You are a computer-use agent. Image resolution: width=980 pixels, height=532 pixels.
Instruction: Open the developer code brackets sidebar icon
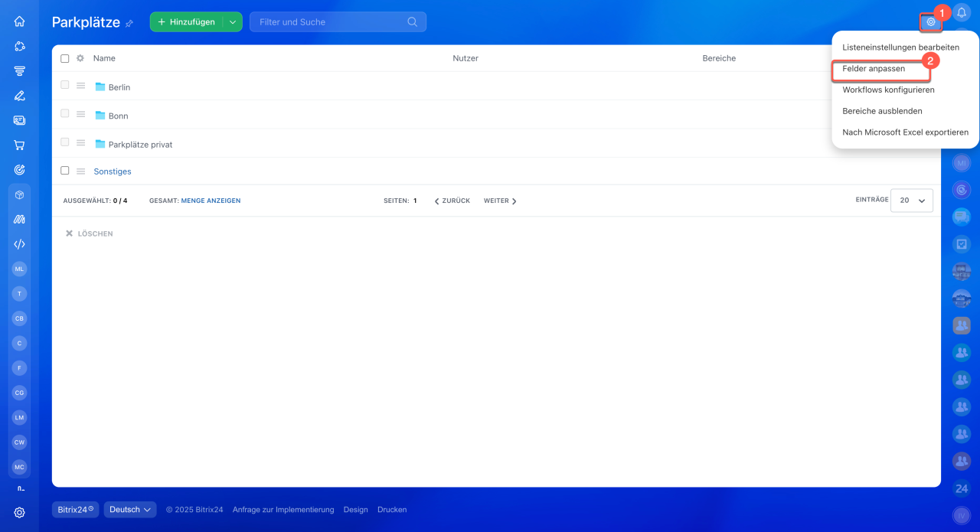[20, 244]
